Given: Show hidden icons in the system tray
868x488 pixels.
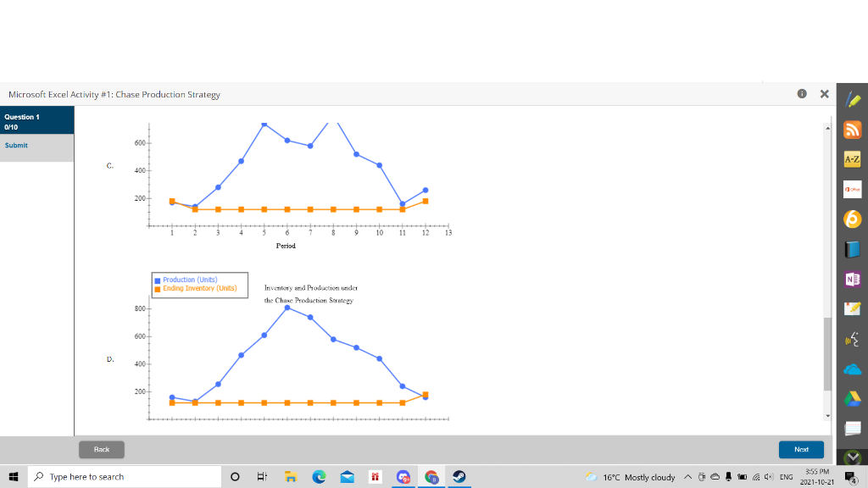Looking at the screenshot, I should [687, 476].
